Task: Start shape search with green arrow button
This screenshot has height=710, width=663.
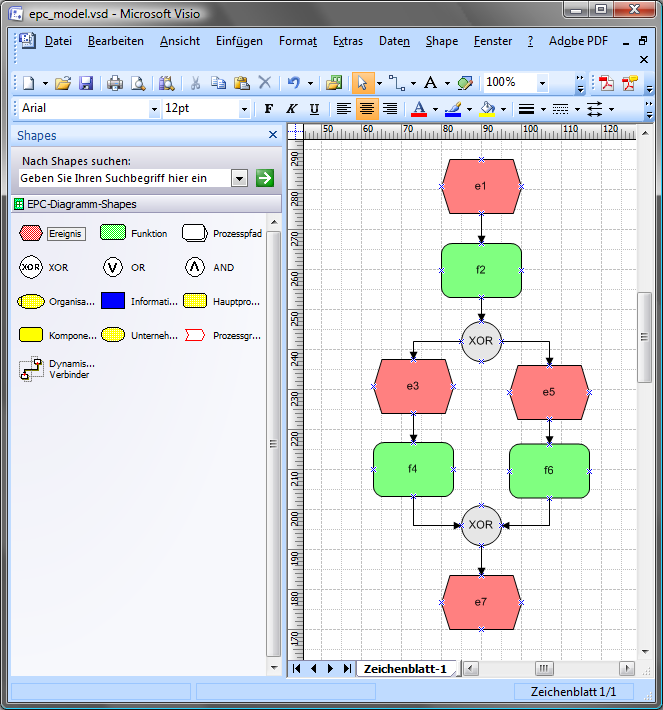Action: 265,178
